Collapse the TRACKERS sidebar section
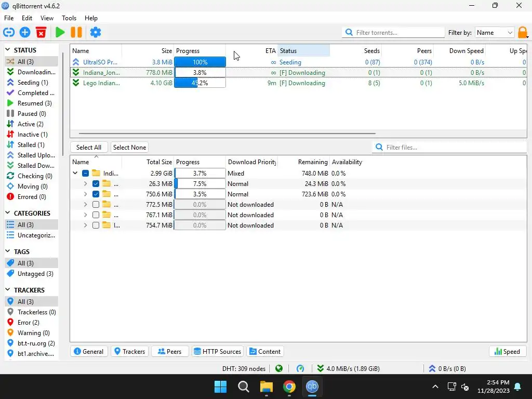The height and width of the screenshot is (399, 532). (8, 290)
